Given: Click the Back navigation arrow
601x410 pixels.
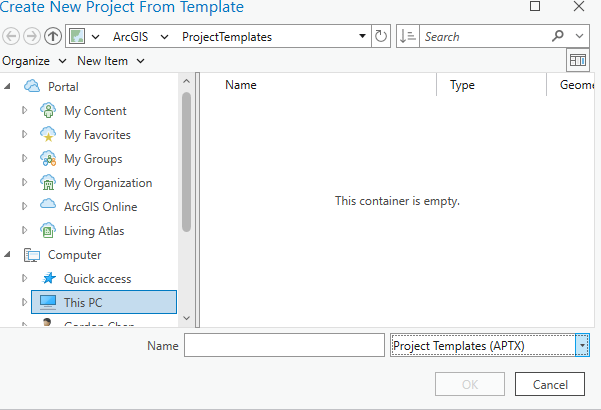Looking at the screenshot, I should tap(11, 37).
